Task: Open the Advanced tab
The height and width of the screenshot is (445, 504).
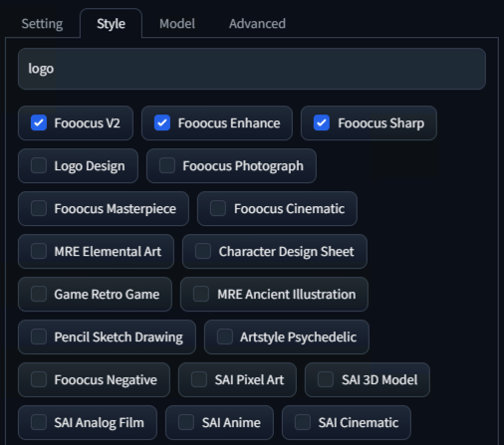Action: (x=257, y=24)
